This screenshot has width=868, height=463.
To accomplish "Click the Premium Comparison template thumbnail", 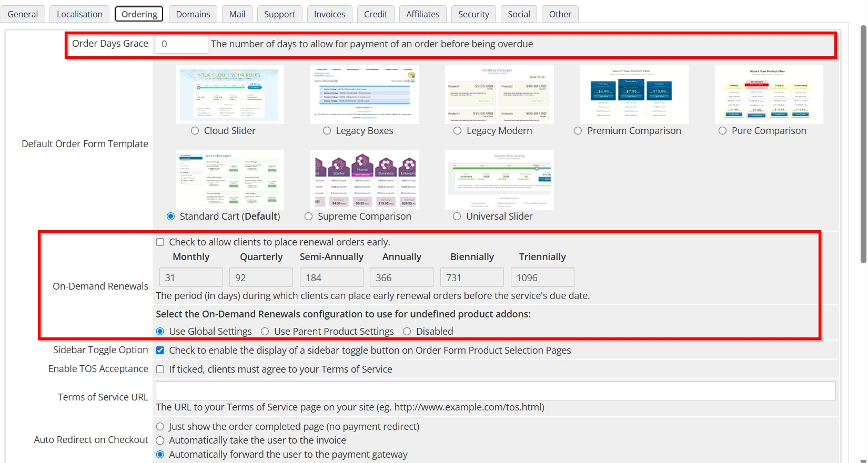I will (634, 95).
